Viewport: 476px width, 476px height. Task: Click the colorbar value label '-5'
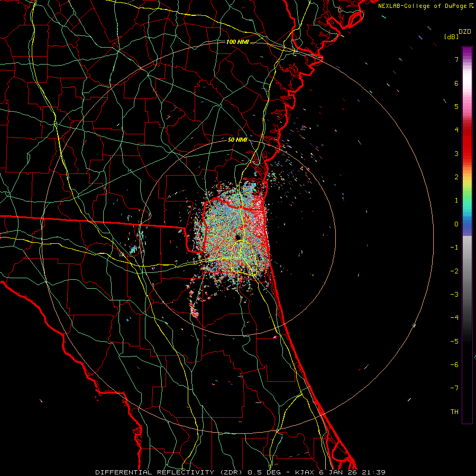[x=454, y=342]
